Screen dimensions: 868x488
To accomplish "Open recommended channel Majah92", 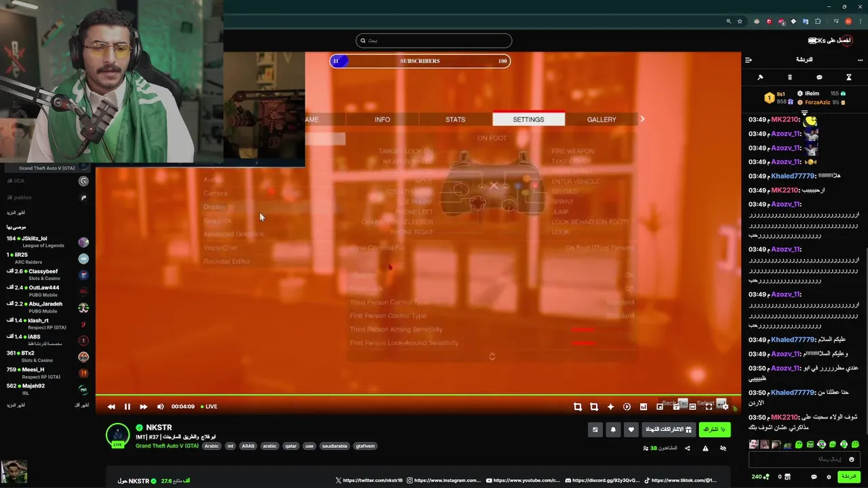I will pos(47,389).
